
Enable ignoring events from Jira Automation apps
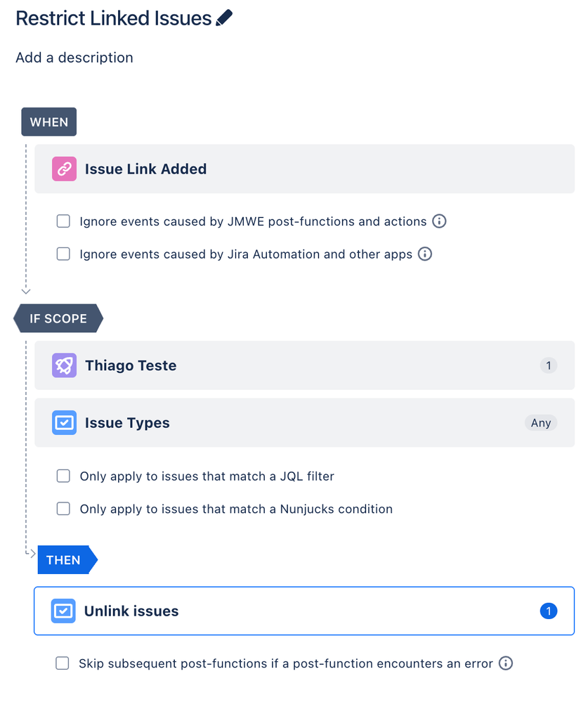point(63,254)
